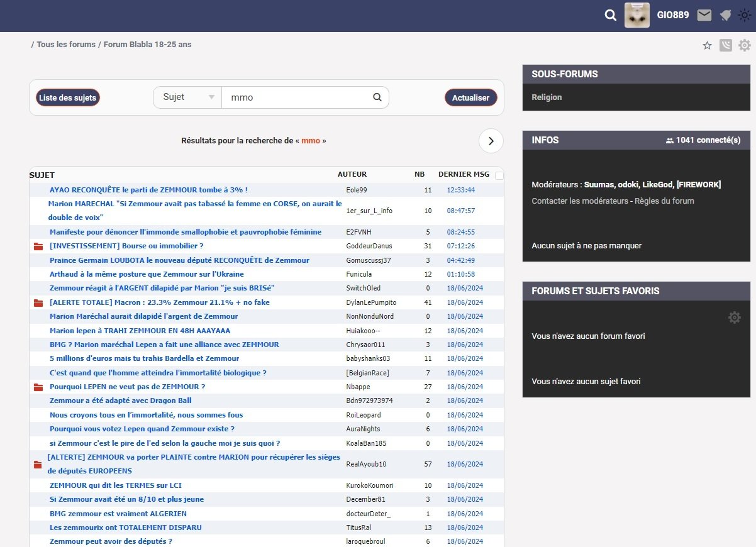Add forum to favorites with star icon

click(707, 45)
